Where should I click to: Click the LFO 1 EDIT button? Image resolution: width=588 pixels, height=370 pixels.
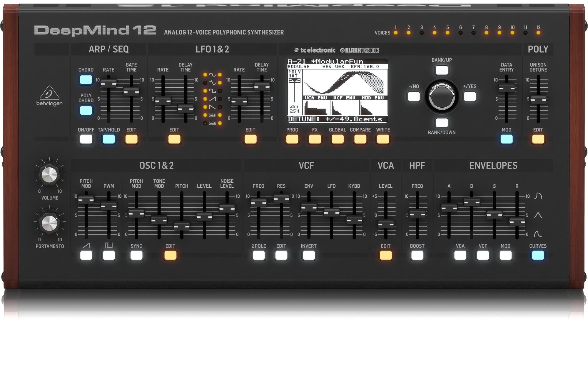point(174,139)
